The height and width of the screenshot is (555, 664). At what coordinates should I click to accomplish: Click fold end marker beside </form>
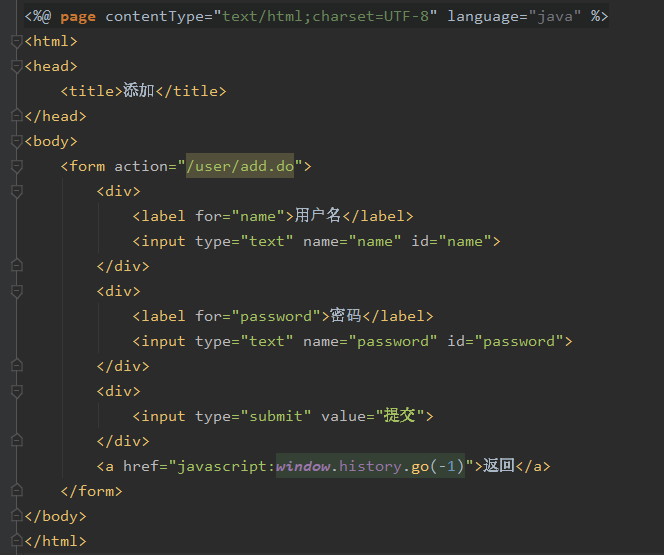[x=17, y=490]
